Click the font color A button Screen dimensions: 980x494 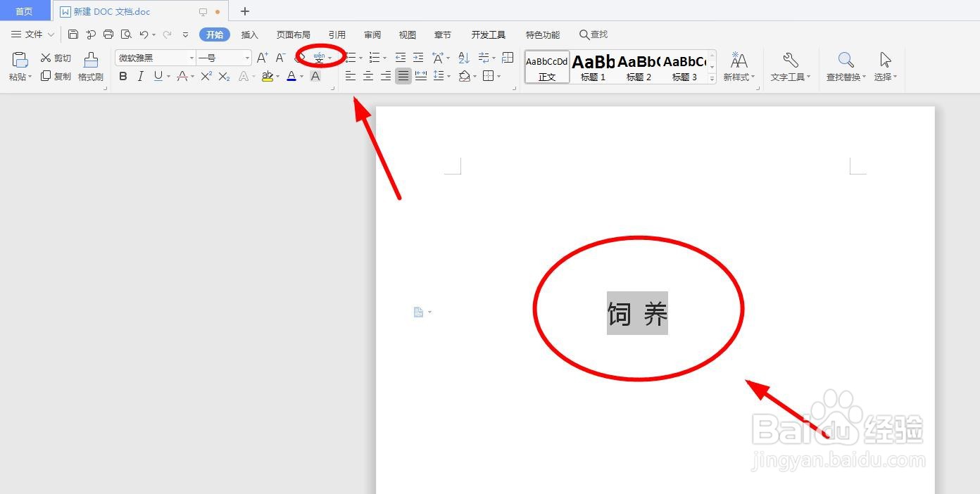[x=291, y=76]
